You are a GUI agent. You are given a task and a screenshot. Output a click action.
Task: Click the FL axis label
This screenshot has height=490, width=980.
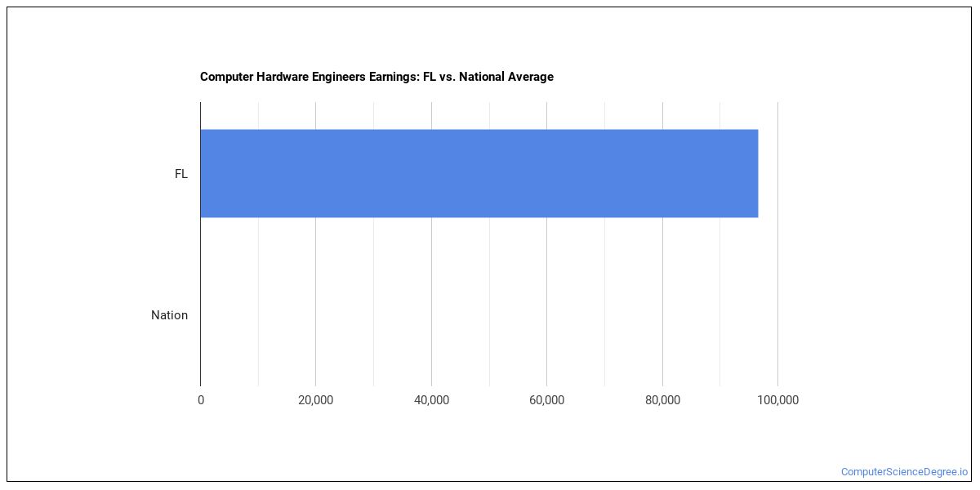(180, 174)
